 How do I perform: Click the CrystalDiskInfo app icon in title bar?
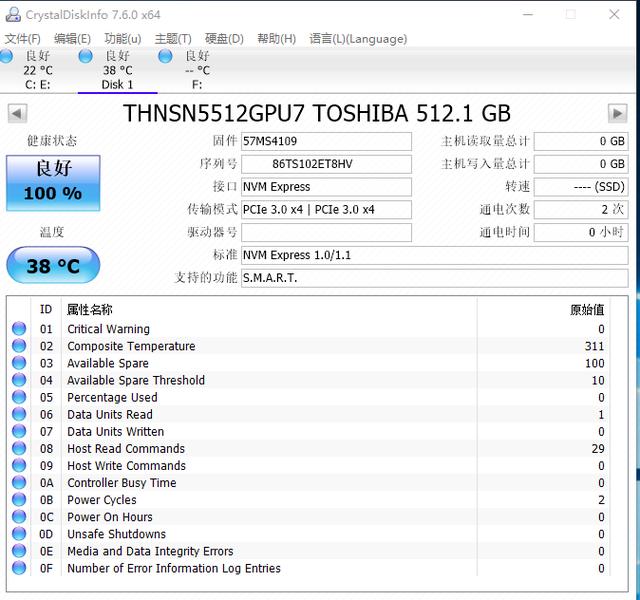click(13, 14)
